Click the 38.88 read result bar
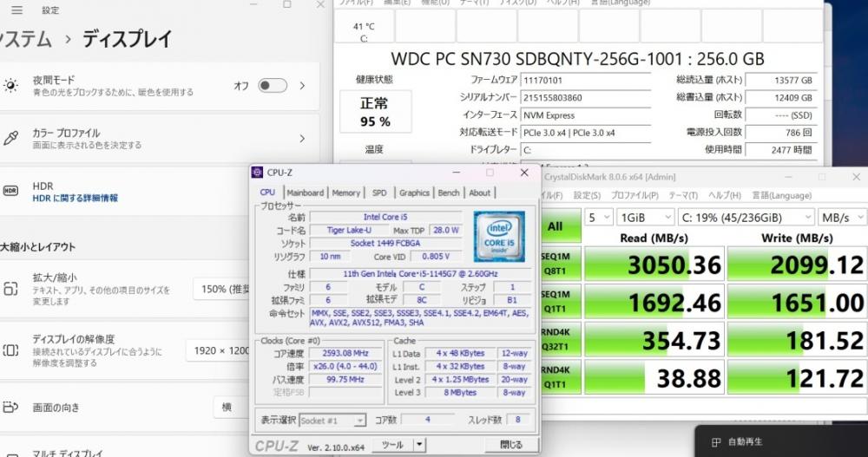The image size is (868, 457). (x=654, y=377)
